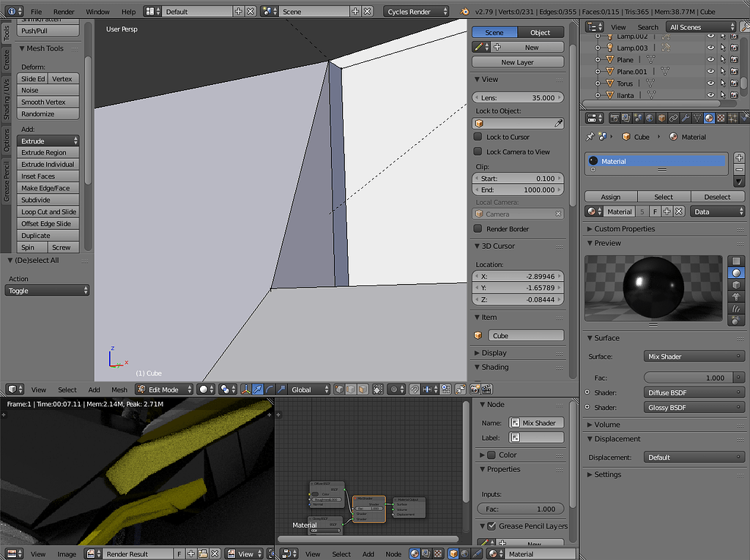Open the Object properties cube tab
The image size is (750, 560).
661,118
